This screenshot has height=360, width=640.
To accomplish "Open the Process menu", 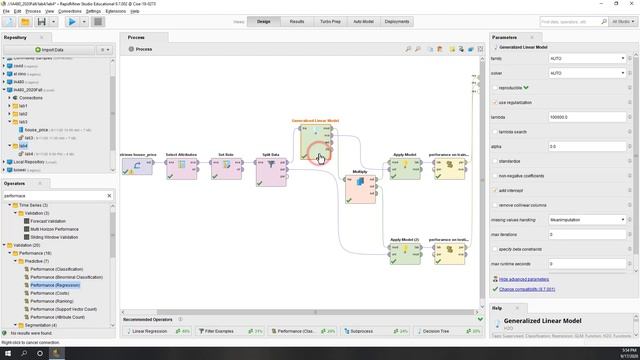I will pos(33,11).
